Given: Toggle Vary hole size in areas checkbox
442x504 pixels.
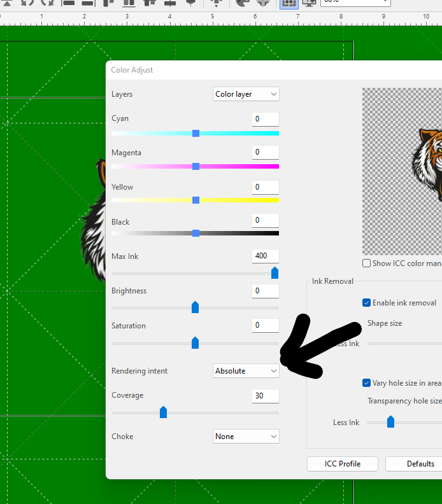Looking at the screenshot, I should tap(366, 383).
